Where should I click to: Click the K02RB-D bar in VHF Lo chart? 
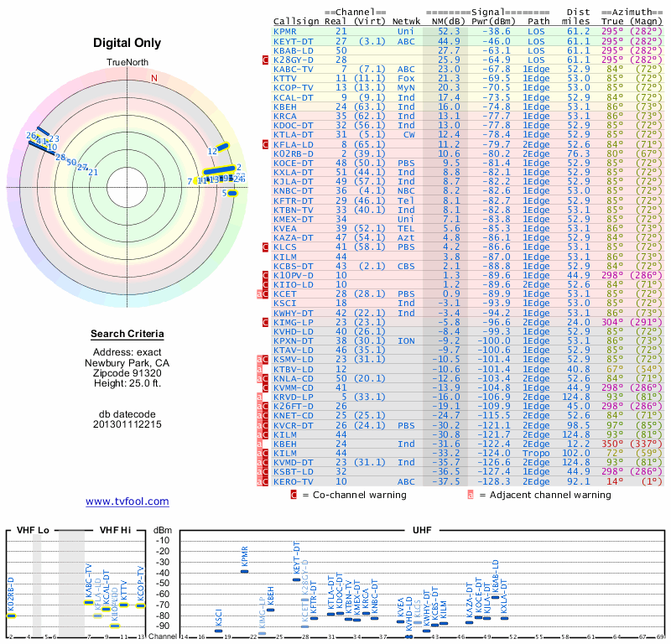pos(11,615)
